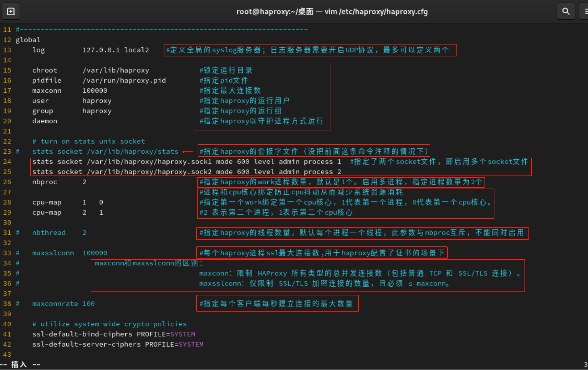Click comment '#指定haproxy的运行组'
The image size is (588, 370).
241,111
